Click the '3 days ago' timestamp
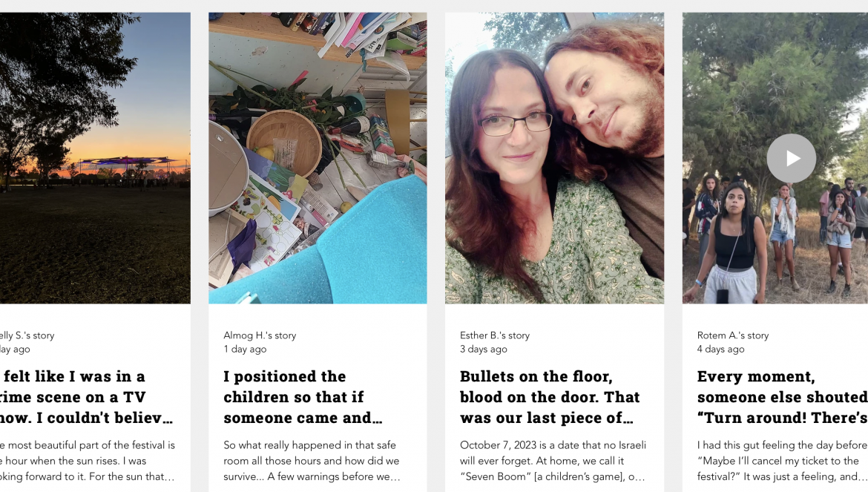868x492 pixels. pyautogui.click(x=483, y=350)
